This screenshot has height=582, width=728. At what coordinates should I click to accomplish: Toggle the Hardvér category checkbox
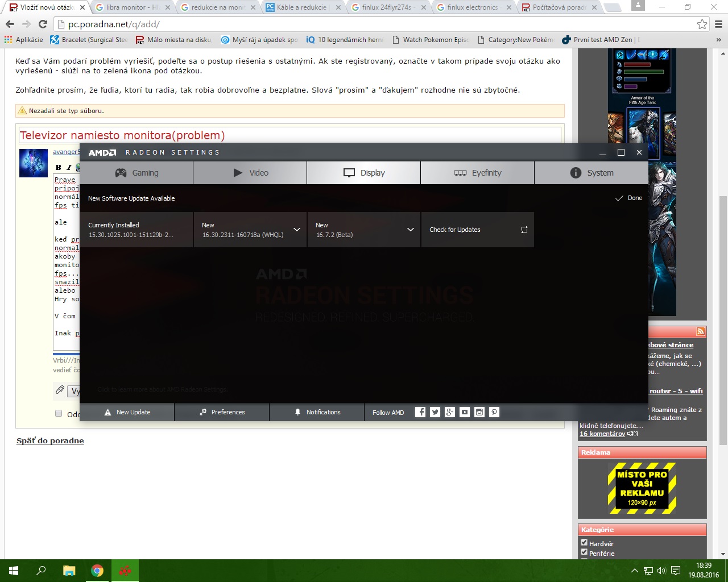584,543
